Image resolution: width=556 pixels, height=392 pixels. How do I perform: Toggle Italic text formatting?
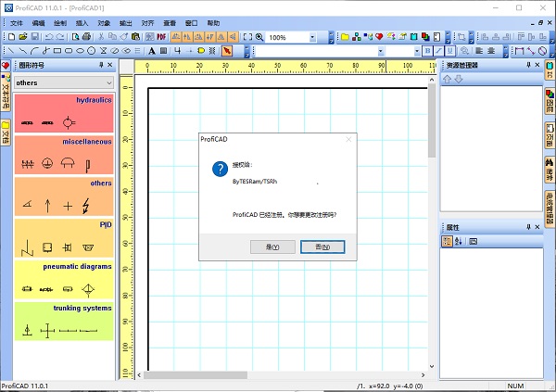(x=438, y=51)
